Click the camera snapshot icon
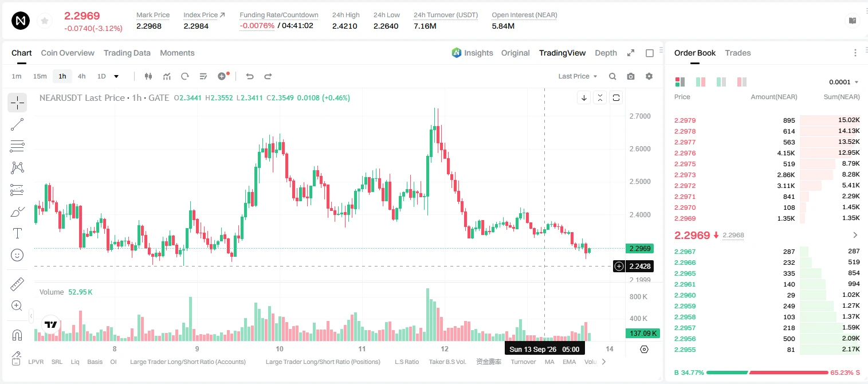The width and height of the screenshot is (868, 384). (x=631, y=76)
